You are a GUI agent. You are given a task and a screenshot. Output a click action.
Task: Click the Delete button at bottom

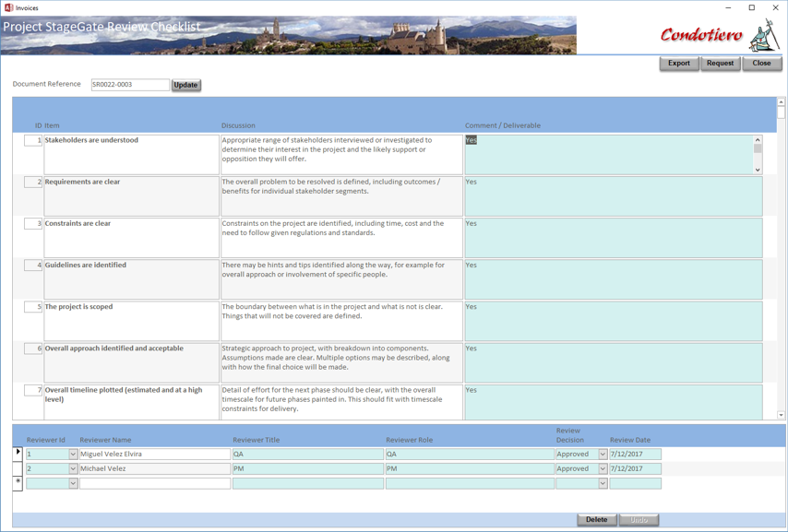596,519
